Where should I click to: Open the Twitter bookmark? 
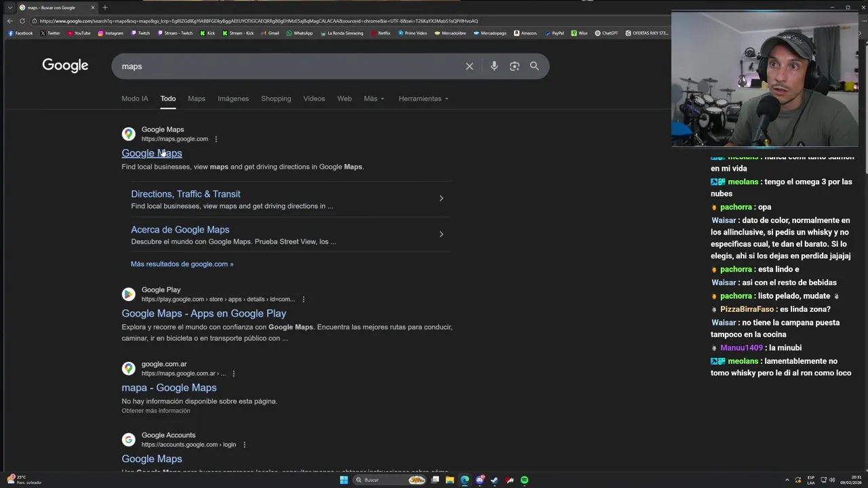[x=50, y=33]
